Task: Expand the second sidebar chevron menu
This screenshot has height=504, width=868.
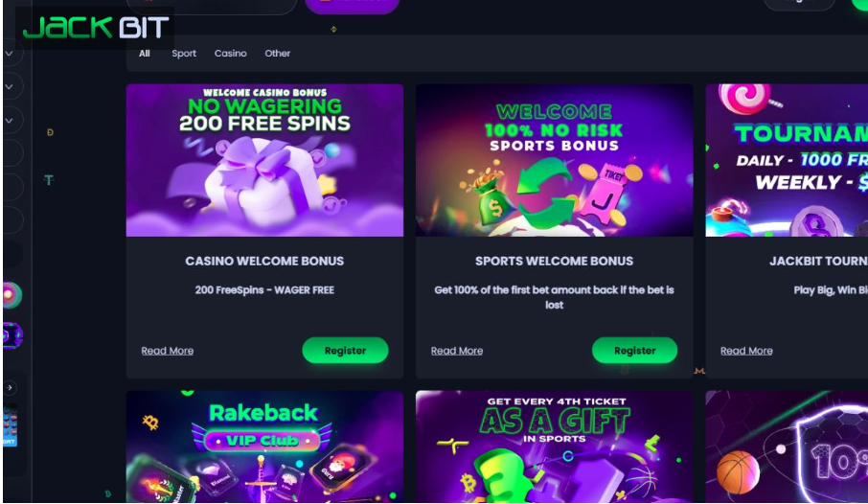Action: 10,87
